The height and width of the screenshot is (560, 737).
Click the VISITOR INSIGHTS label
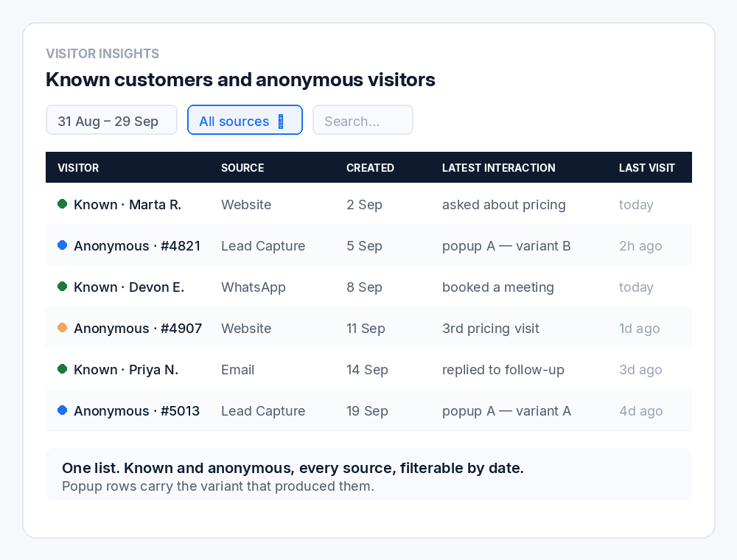[102, 54]
